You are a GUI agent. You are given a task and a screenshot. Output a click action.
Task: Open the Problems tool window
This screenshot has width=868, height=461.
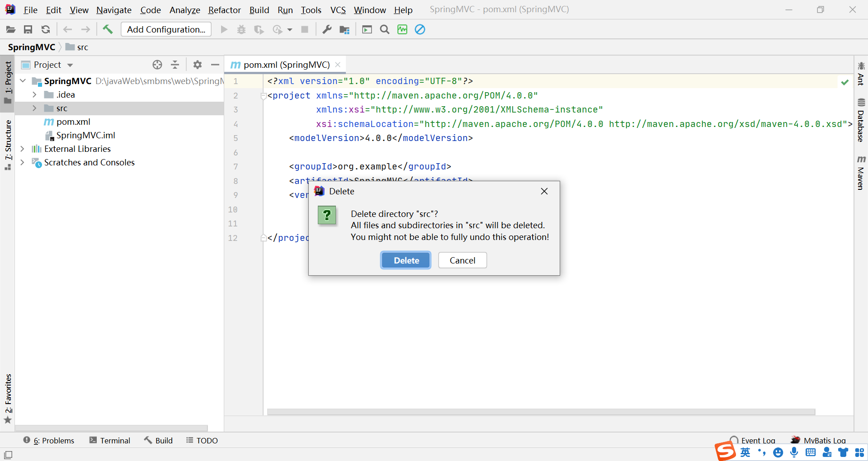point(49,441)
